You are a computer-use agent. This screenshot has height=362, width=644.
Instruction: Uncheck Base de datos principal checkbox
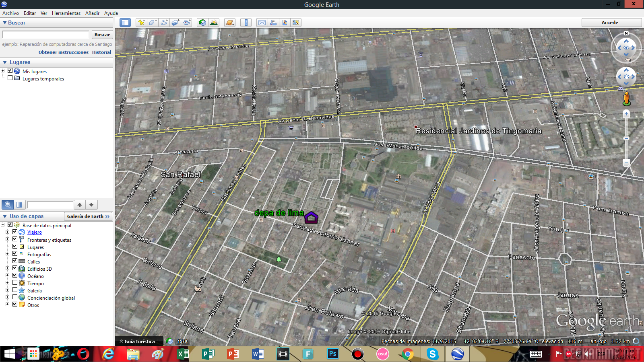click(x=10, y=225)
